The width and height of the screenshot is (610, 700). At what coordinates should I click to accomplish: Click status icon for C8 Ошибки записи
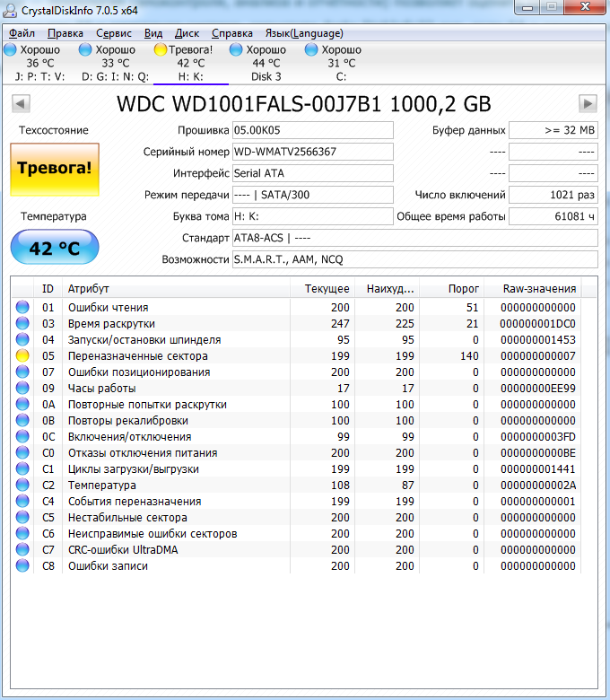(22, 565)
